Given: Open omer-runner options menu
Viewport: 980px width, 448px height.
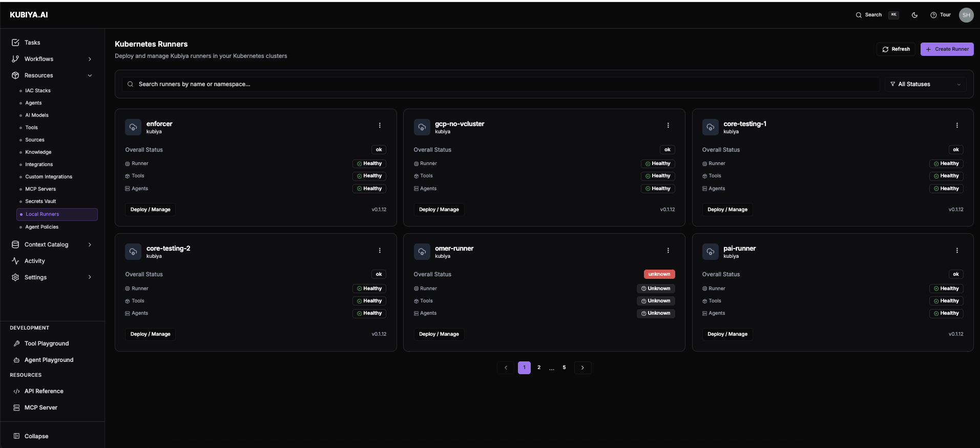Looking at the screenshot, I should pos(668,251).
